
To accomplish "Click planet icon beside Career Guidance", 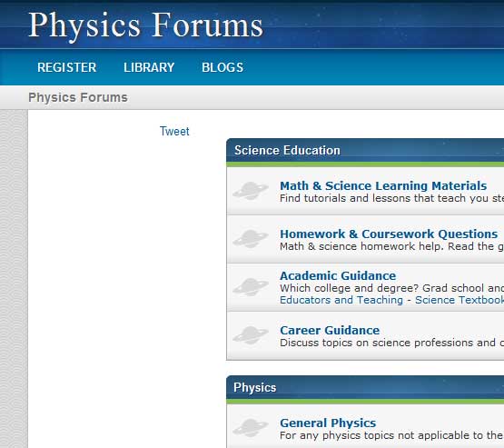I will pos(251,335).
